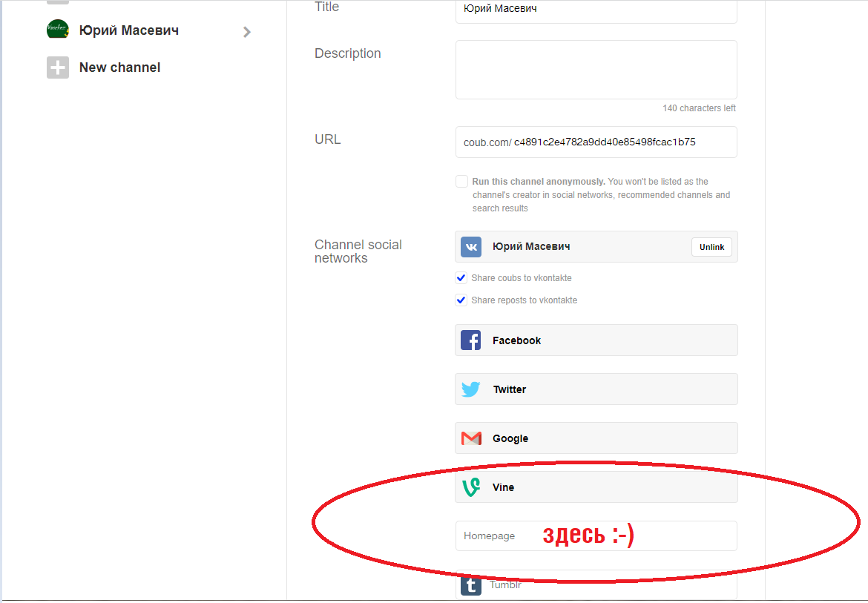Select Юрий Масевич channel name in sidebar

click(x=129, y=30)
